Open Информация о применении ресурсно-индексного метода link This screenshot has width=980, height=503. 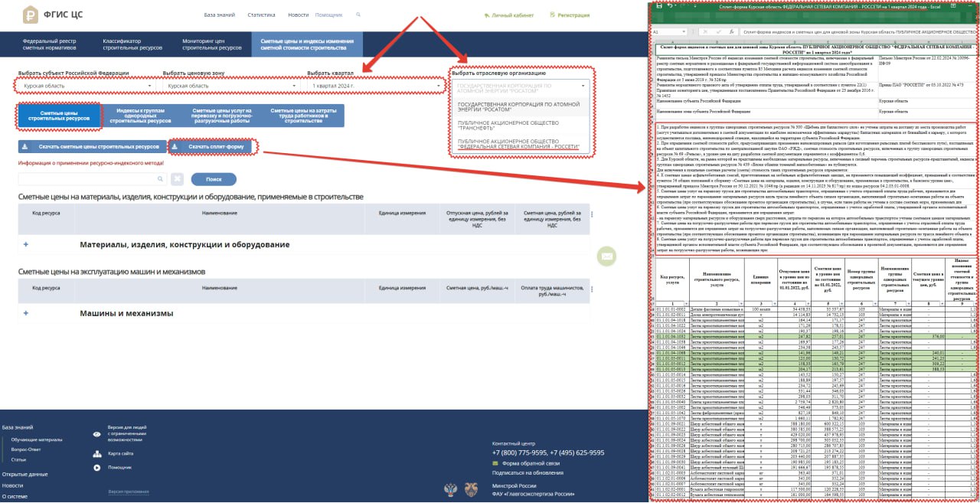point(90,162)
